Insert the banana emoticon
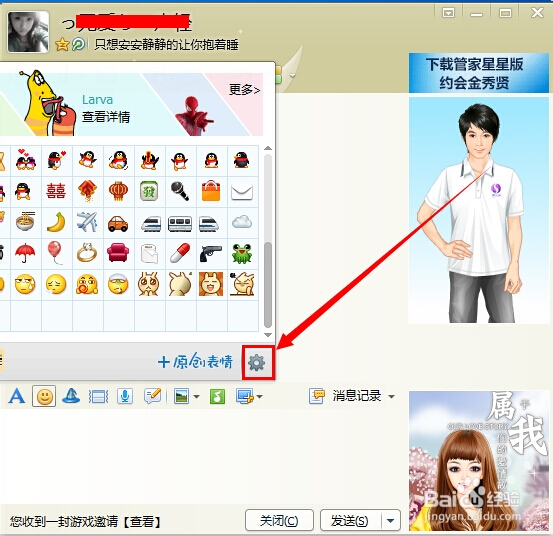 click(x=56, y=222)
